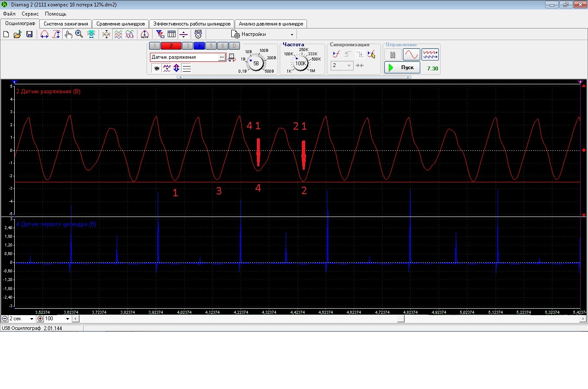Save the recording with the floppy disk icon
Viewport: 588px width, 389px height.
[29, 34]
